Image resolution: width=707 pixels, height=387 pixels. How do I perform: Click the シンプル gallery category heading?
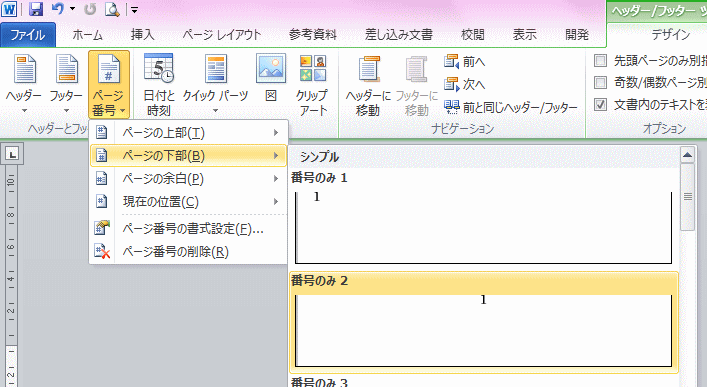[x=319, y=157]
